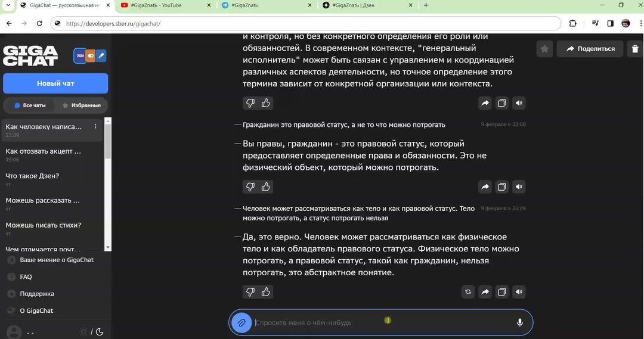Click the orange toggle-shaped icon beside logo

(91, 56)
